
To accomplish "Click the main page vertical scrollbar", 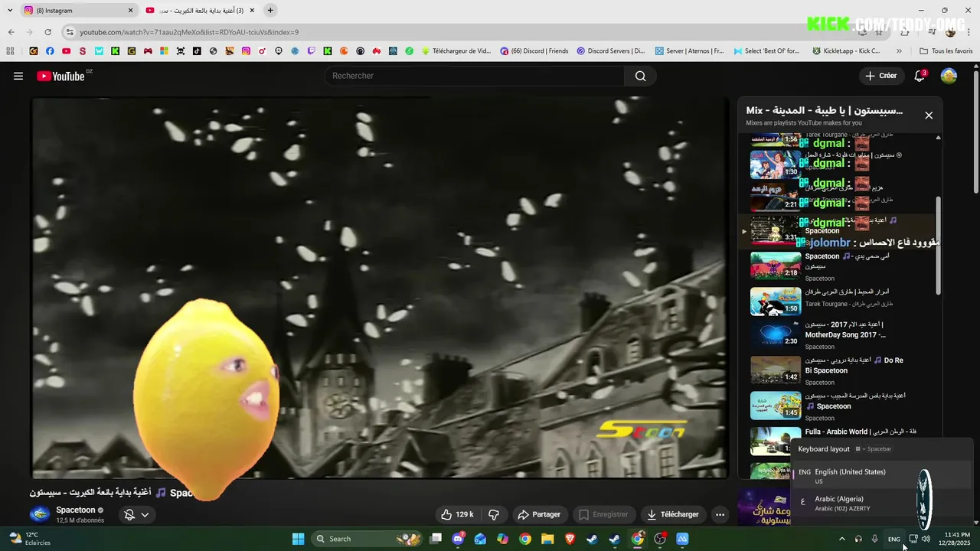I will point(976,132).
